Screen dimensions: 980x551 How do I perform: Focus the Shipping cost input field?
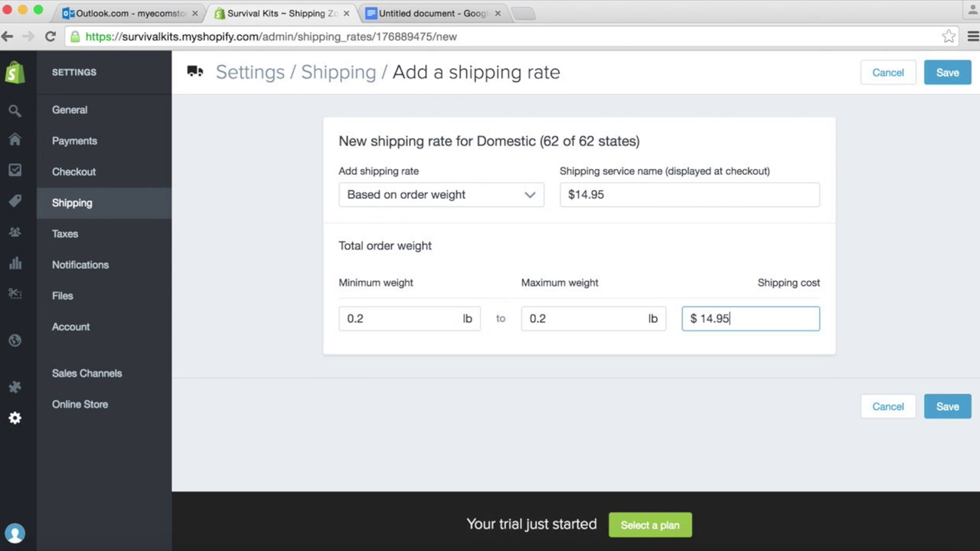click(x=750, y=318)
